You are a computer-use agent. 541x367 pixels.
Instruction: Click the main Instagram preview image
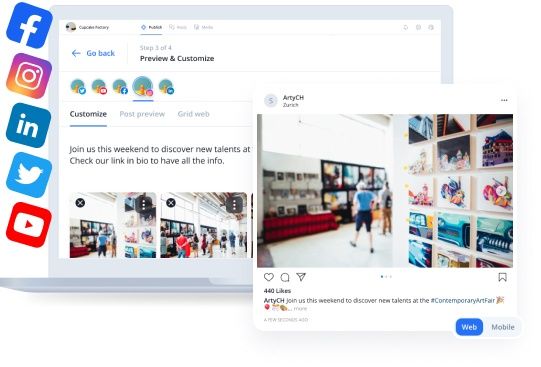[x=385, y=191]
